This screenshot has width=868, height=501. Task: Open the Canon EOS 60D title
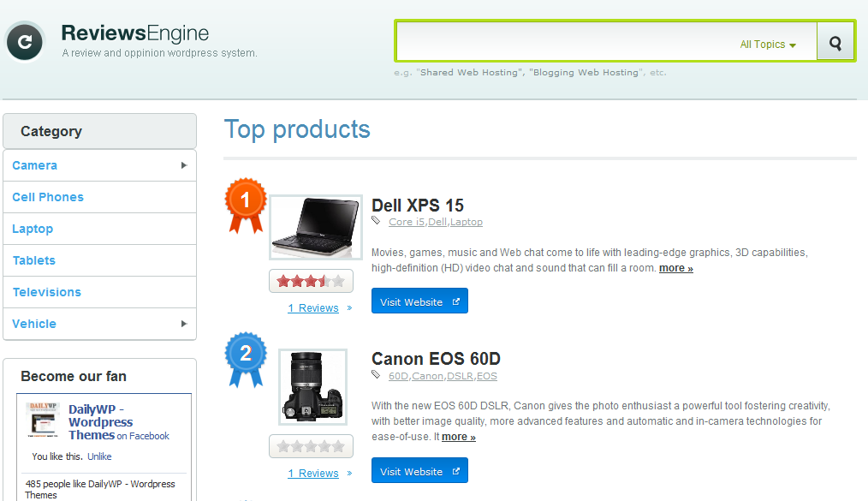click(x=436, y=359)
